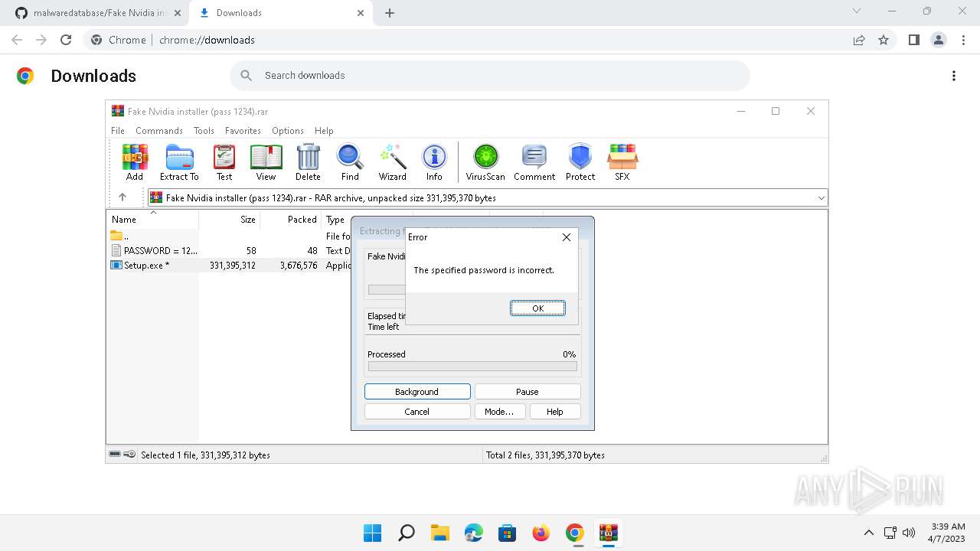Open taskbar Search magnifier

click(407, 533)
